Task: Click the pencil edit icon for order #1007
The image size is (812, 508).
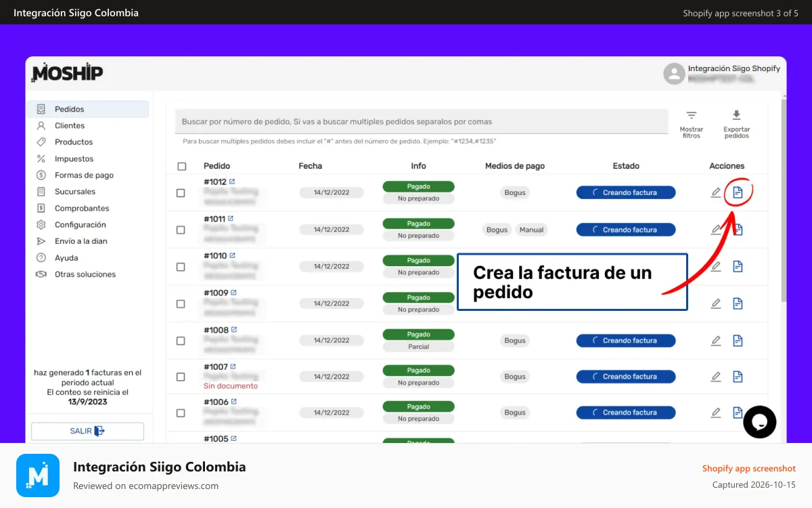Action: (716, 377)
